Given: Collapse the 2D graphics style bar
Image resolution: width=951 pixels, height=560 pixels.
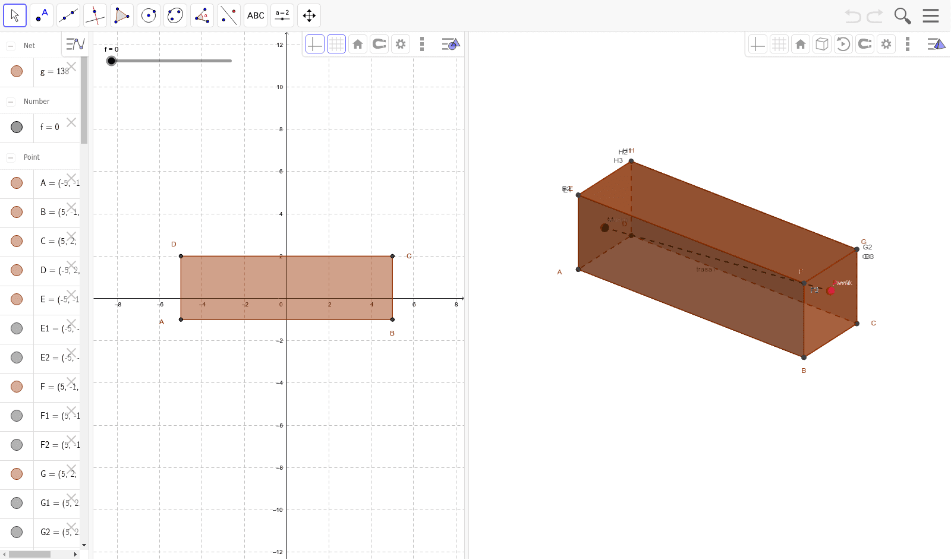Looking at the screenshot, I should coord(451,44).
